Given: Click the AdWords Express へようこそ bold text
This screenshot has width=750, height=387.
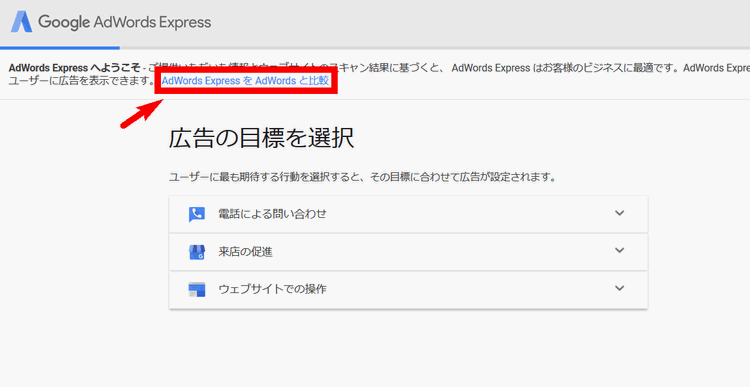Looking at the screenshot, I should pyautogui.click(x=75, y=68).
